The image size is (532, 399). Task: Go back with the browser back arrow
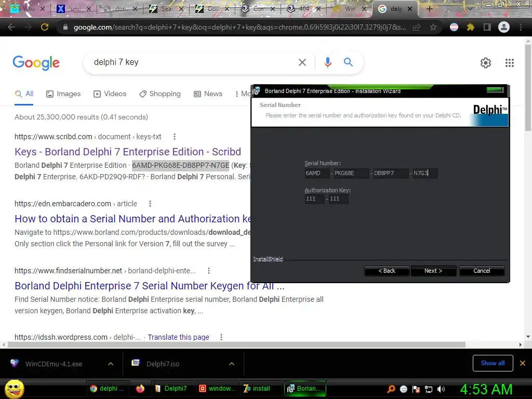click(11, 27)
